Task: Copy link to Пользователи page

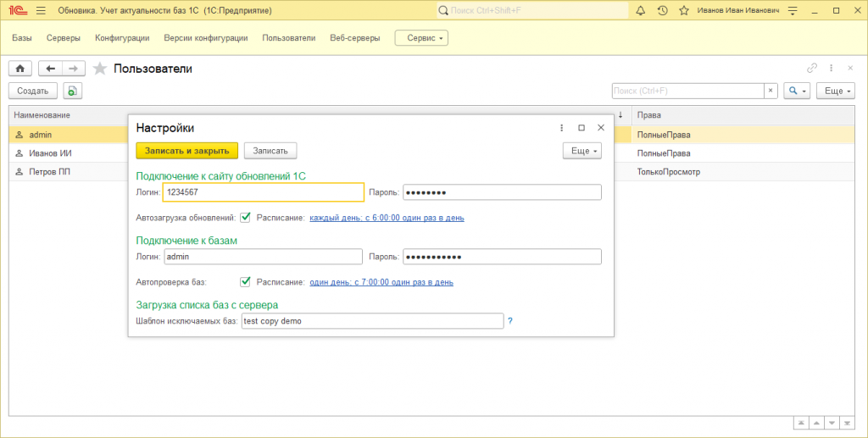Action: [811, 68]
